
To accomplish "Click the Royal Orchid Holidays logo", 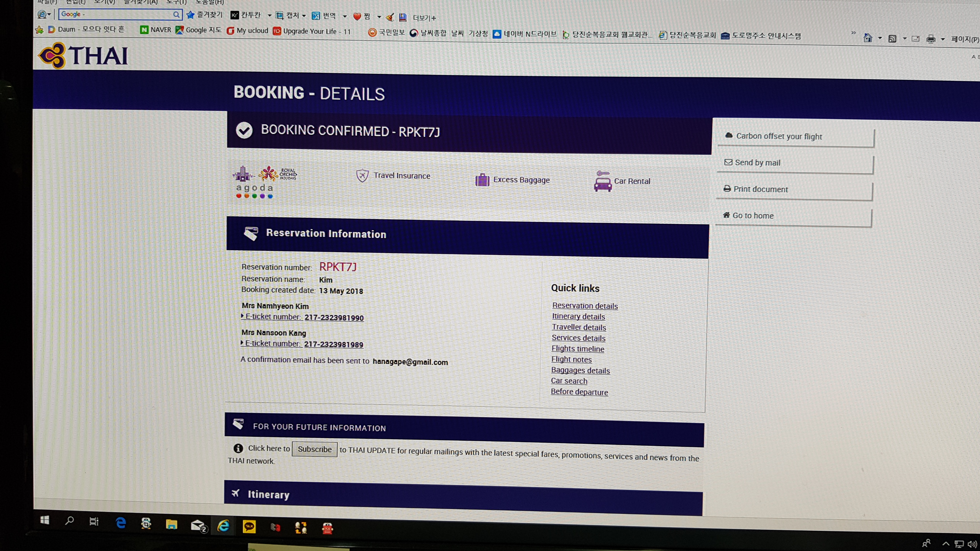I will [278, 173].
